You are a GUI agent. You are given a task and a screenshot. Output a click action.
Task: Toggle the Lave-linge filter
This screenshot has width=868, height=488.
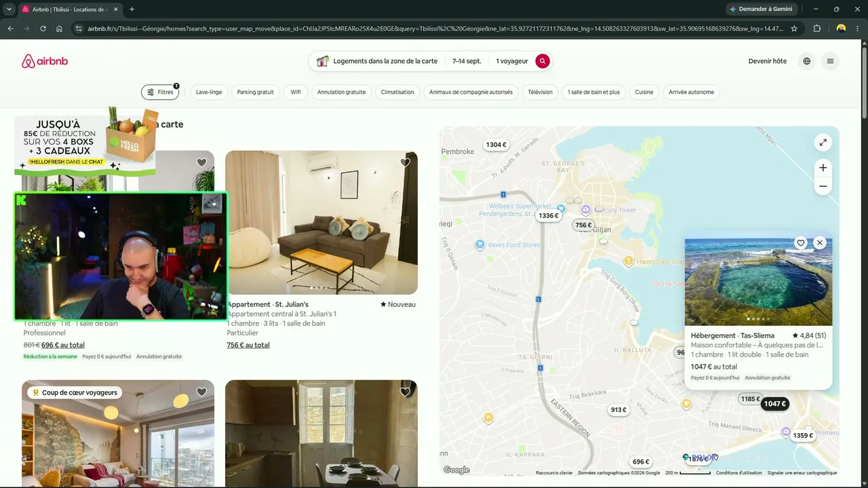209,92
